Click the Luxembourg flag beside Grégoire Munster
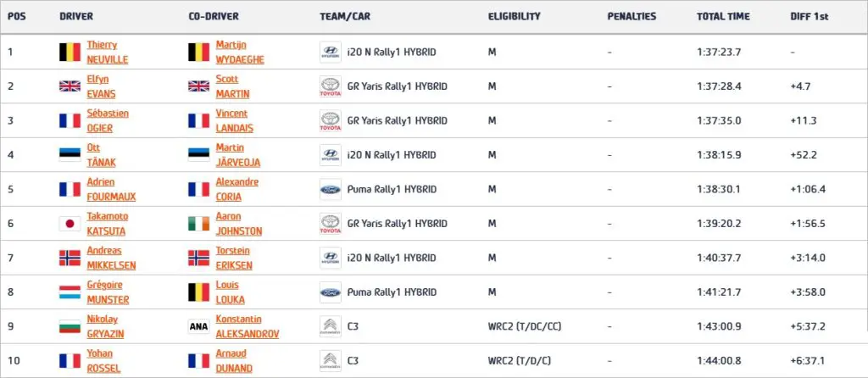Image resolution: width=868 pixels, height=378 pixels. click(x=69, y=292)
